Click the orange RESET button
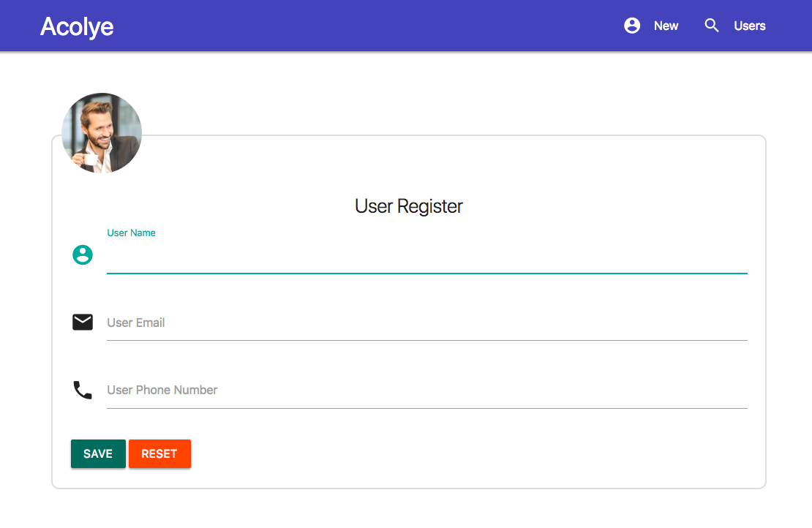The width and height of the screenshot is (812, 528). [x=159, y=454]
